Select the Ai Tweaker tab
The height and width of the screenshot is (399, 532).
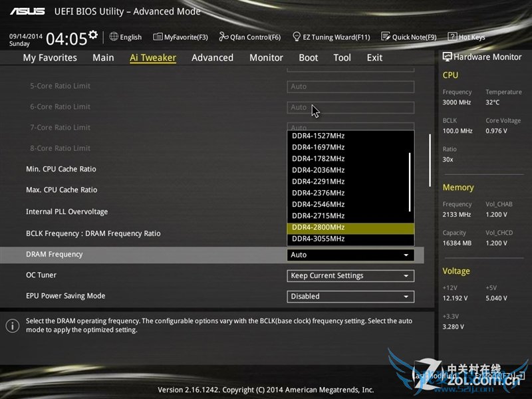[x=153, y=58]
